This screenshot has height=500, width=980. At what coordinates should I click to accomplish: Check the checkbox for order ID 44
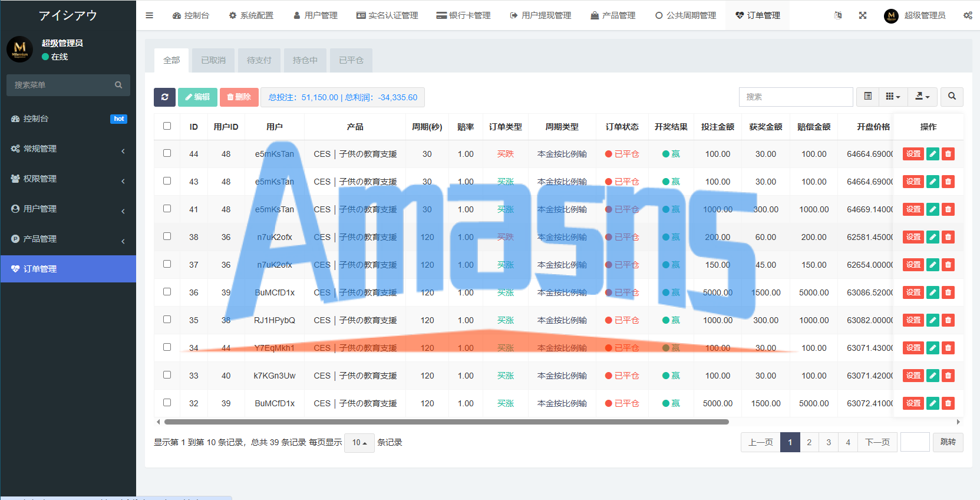click(x=167, y=153)
